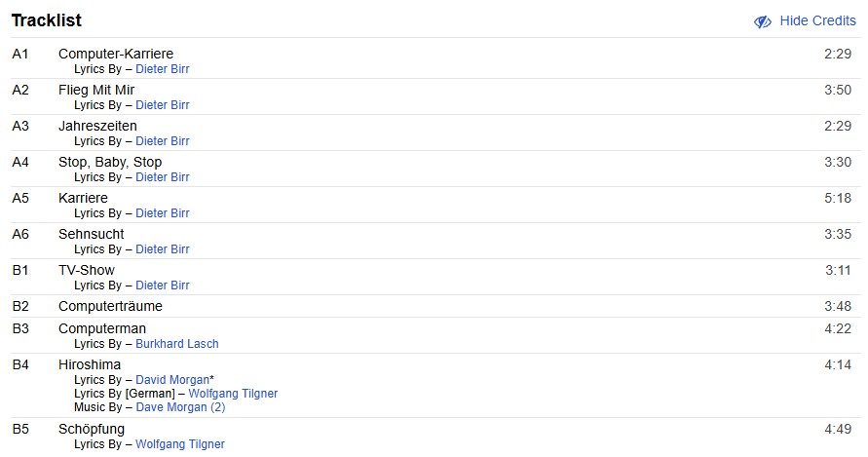Open Dieter Birr link under TV-Show

tap(162, 286)
